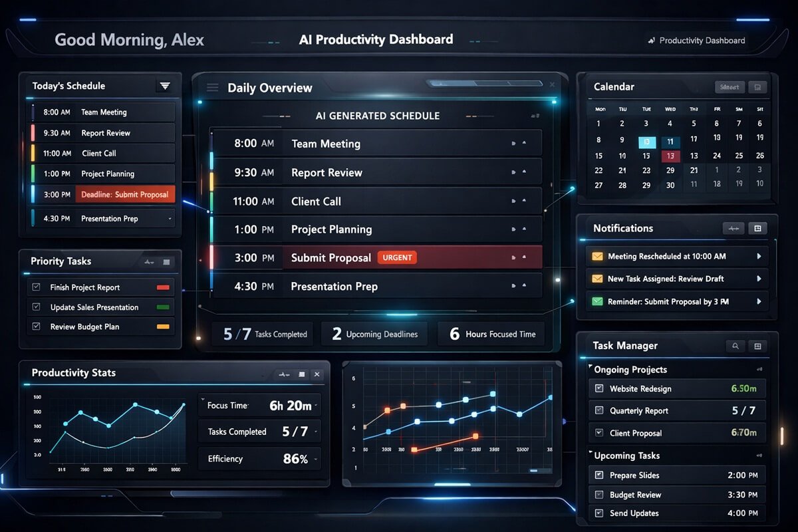
Task: Click the activity icon in Priority Tasks header
Action: pos(148,262)
